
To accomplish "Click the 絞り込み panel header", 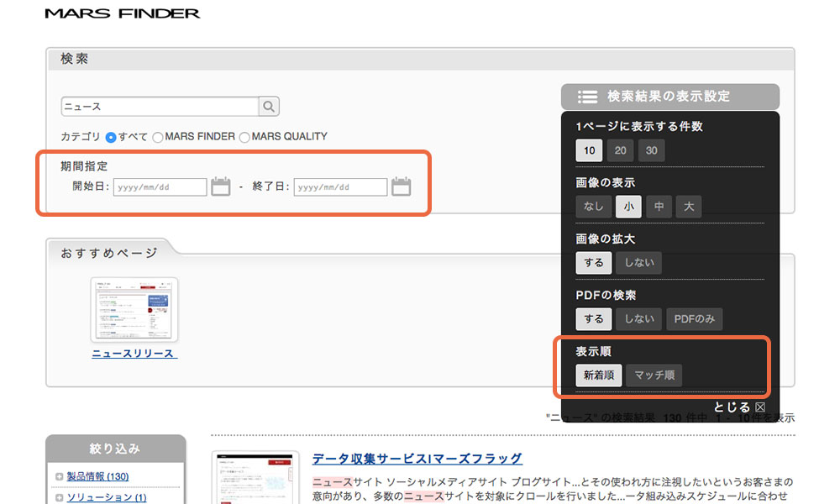I will click(115, 449).
